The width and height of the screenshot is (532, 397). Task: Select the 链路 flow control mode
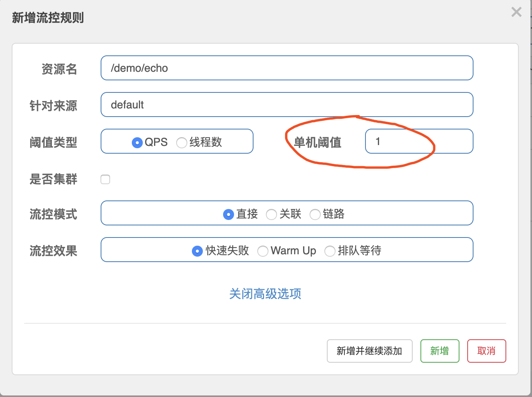315,214
